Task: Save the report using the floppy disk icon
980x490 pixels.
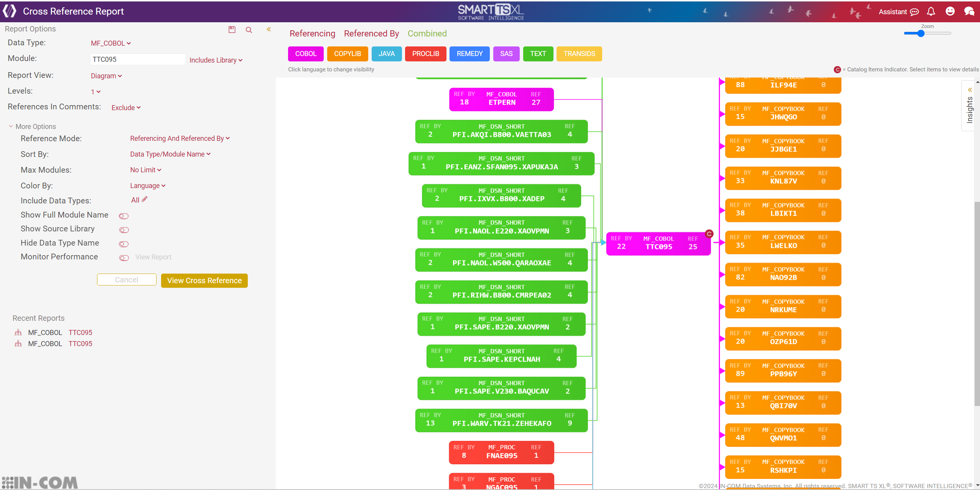Action: [x=232, y=29]
